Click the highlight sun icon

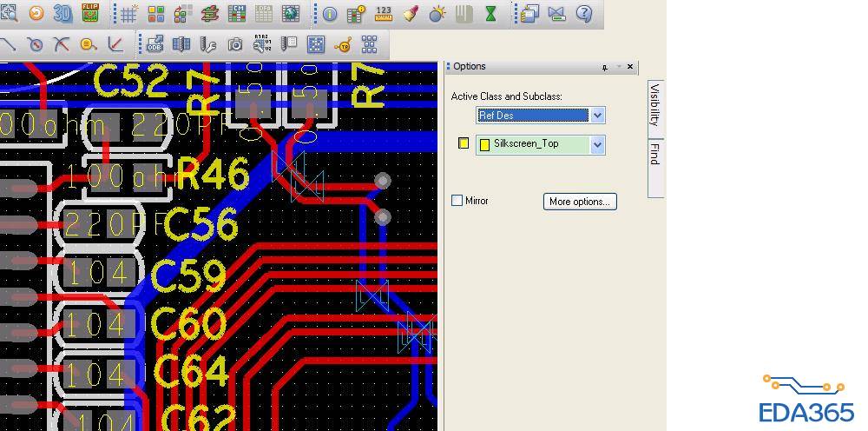click(x=437, y=13)
